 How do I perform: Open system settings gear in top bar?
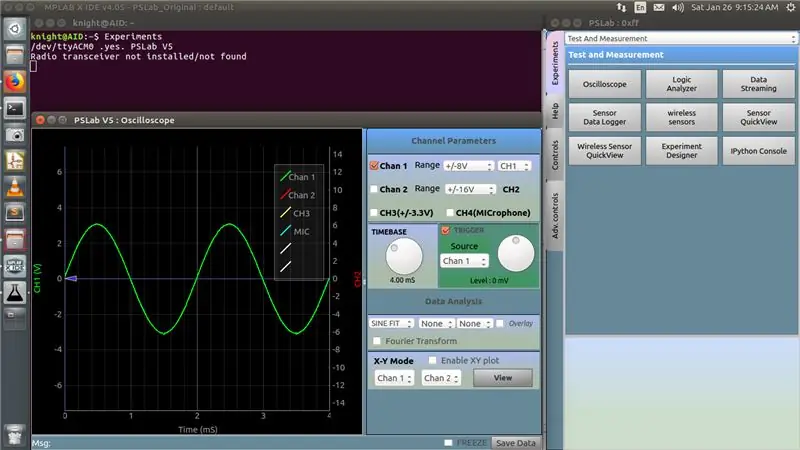coord(791,7)
